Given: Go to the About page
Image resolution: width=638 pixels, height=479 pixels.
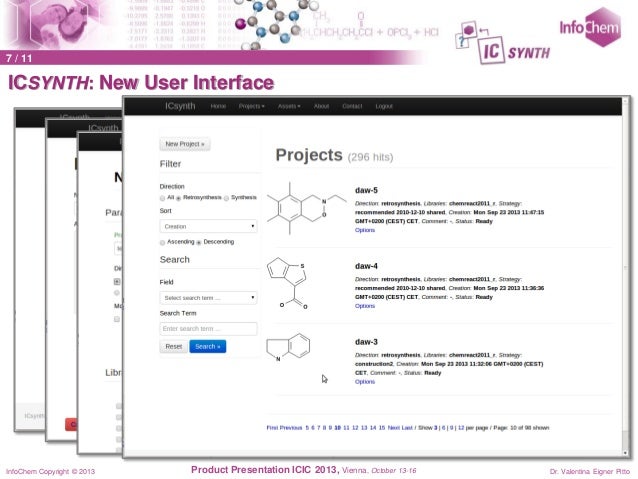Looking at the screenshot, I should (x=321, y=106).
